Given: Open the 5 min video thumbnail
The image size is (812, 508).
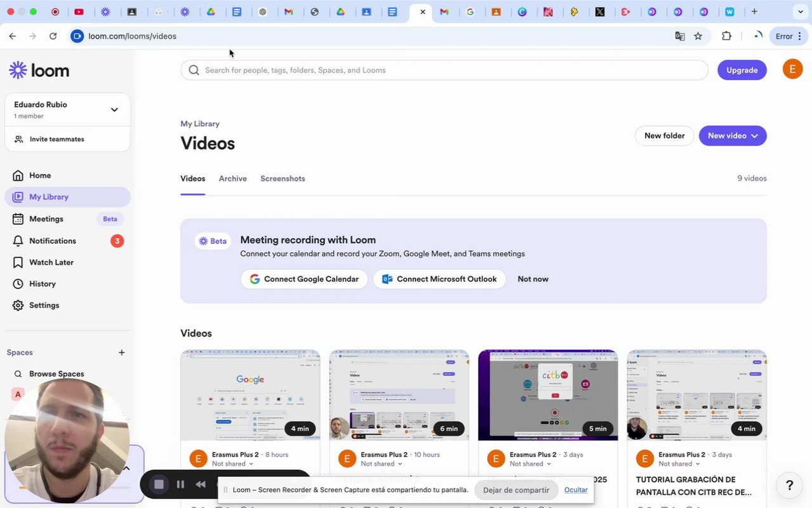Looking at the screenshot, I should pyautogui.click(x=548, y=395).
